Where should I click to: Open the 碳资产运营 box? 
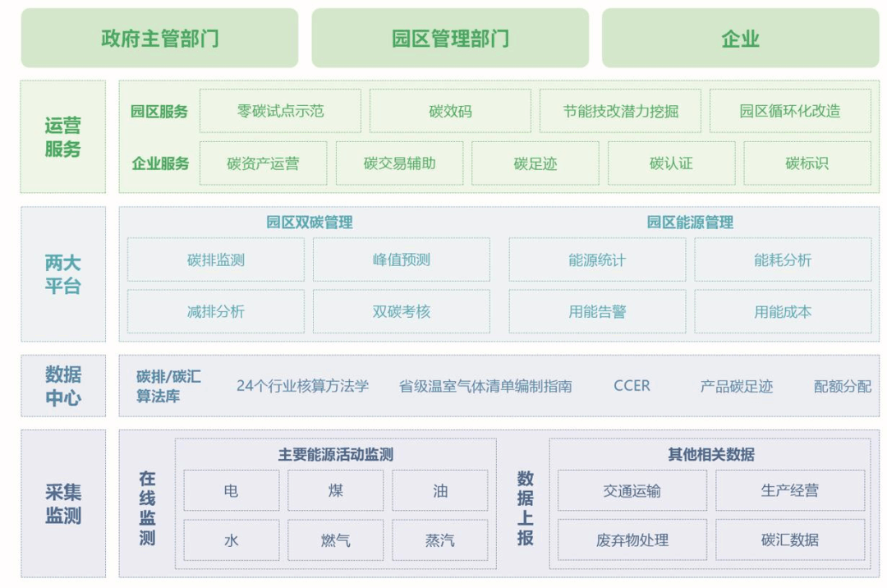[x=263, y=163]
